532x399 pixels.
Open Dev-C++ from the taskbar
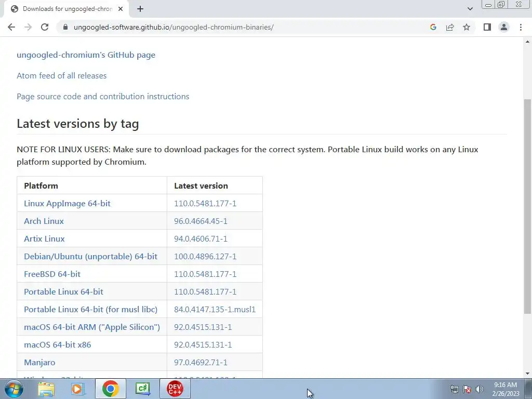(175, 389)
